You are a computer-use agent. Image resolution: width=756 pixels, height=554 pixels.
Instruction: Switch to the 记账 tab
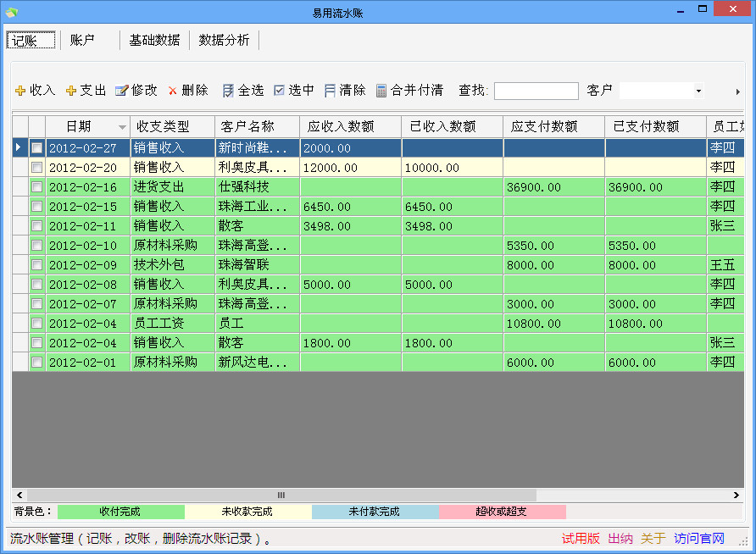pyautogui.click(x=31, y=40)
